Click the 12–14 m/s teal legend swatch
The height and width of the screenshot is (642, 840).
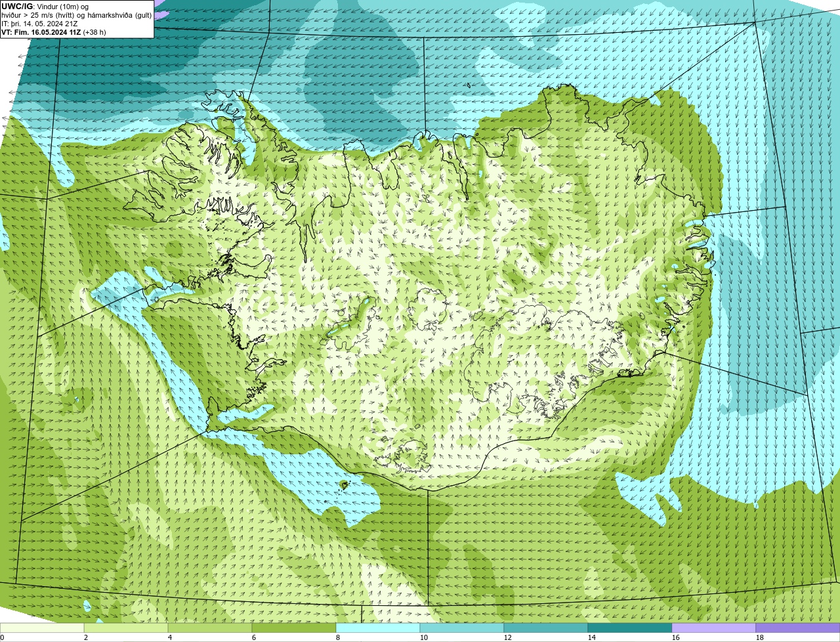546,628
